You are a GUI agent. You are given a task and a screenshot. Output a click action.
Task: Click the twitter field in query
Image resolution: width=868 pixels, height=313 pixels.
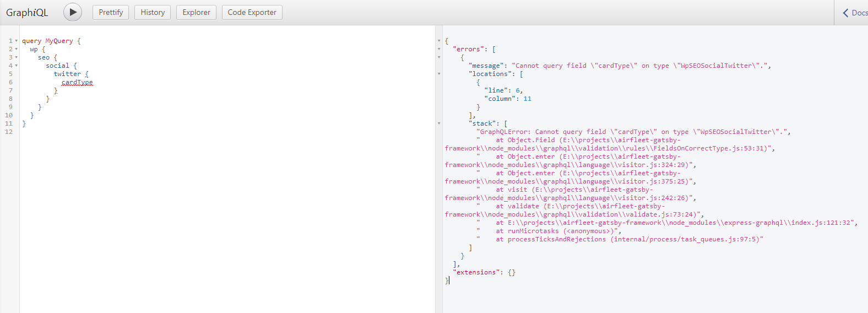pos(67,74)
